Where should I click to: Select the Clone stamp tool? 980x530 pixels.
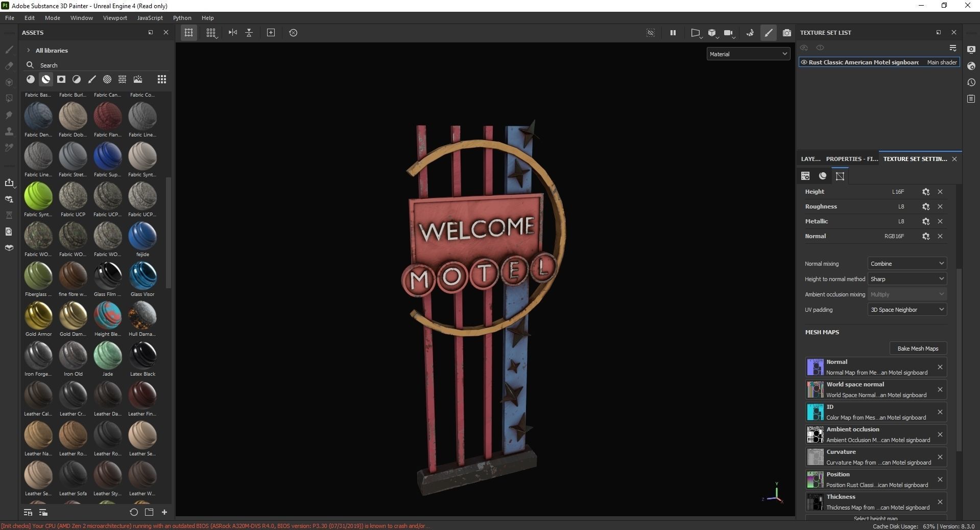pos(9,131)
